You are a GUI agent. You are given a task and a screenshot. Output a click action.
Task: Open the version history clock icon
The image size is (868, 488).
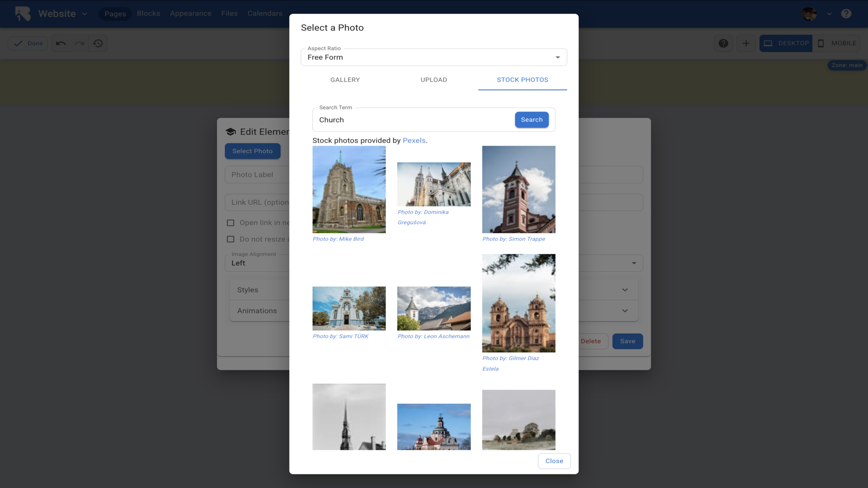[98, 43]
